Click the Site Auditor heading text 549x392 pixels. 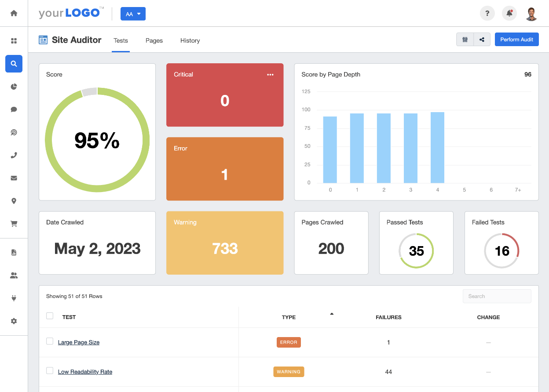[x=77, y=40]
